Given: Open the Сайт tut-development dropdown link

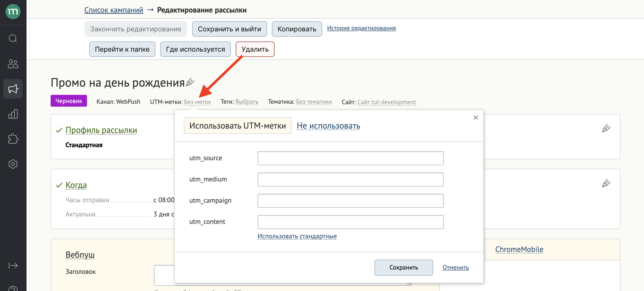Looking at the screenshot, I should [x=387, y=102].
